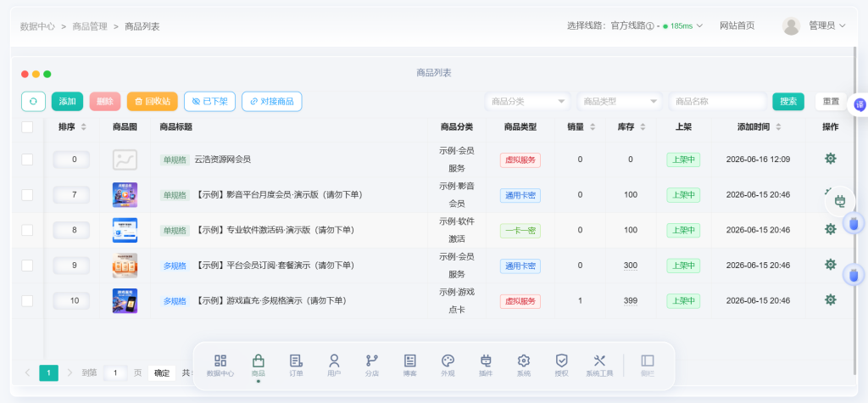The image size is (868, 403).
Task: Toggle 上架中 status for 影音平台月度会员
Action: pyautogui.click(x=683, y=195)
